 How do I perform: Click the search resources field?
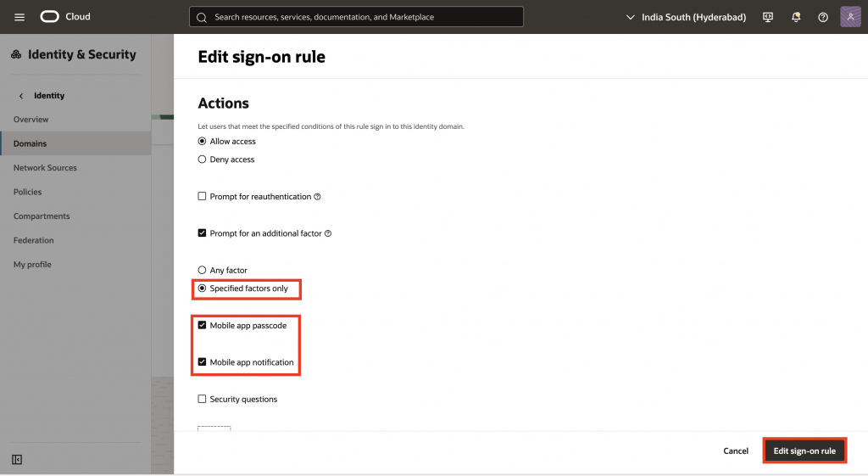[356, 17]
